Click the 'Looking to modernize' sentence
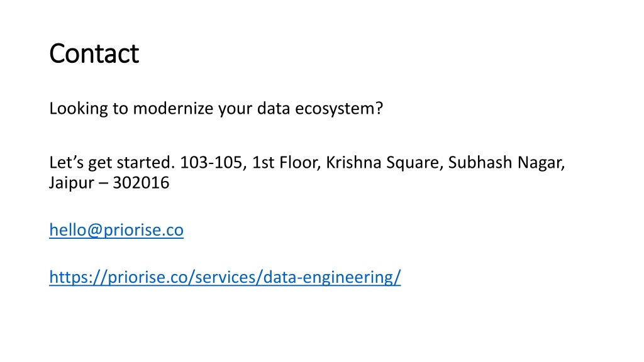The width and height of the screenshot is (644, 362). click(x=216, y=109)
